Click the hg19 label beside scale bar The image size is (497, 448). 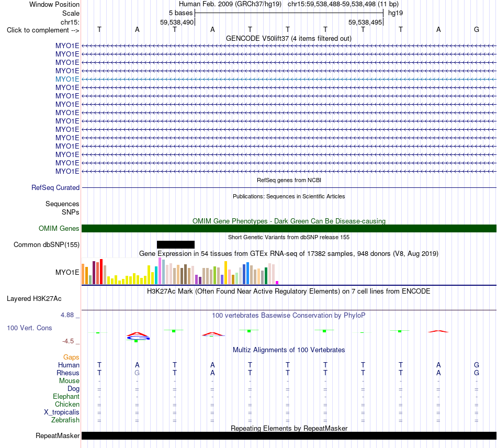pyautogui.click(x=396, y=13)
